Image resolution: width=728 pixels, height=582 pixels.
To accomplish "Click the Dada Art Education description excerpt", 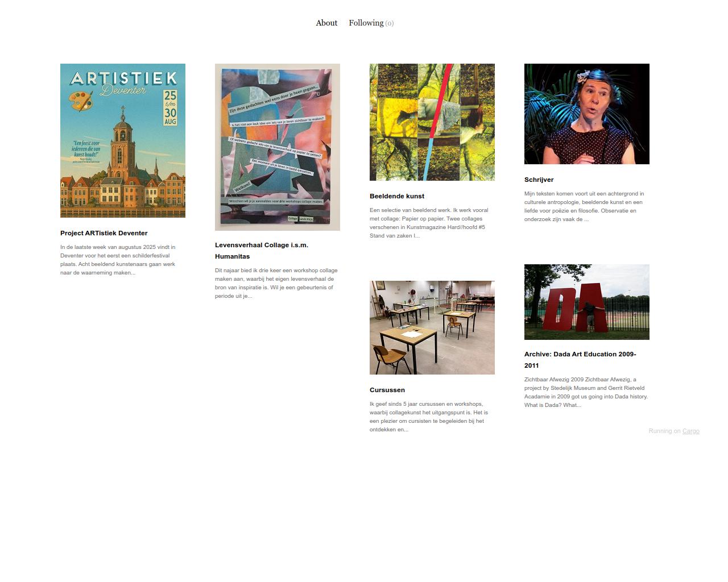I will [x=586, y=392].
